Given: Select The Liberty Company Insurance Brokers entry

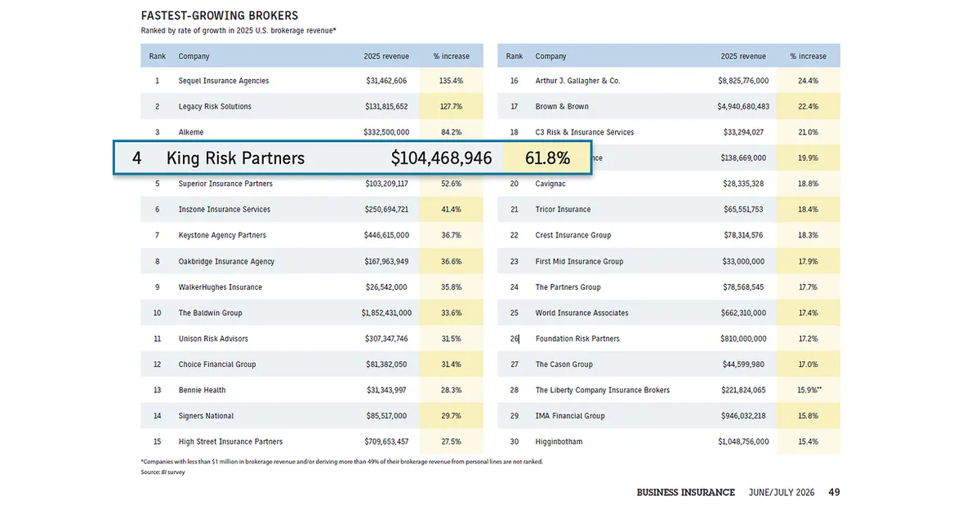Looking at the screenshot, I should (602, 390).
